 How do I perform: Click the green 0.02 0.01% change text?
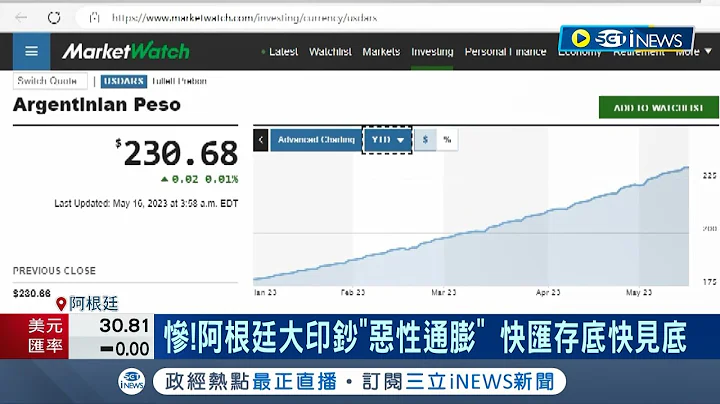point(200,179)
